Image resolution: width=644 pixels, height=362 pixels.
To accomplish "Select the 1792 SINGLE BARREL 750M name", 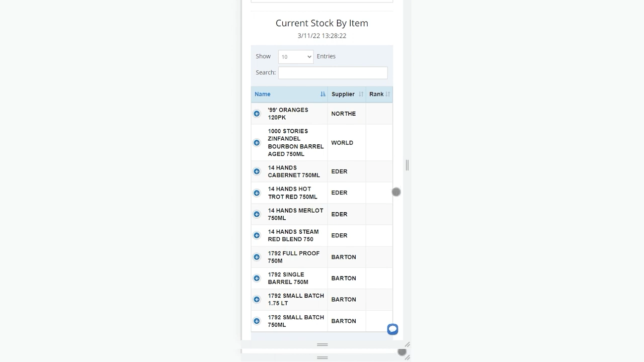I will (288, 278).
